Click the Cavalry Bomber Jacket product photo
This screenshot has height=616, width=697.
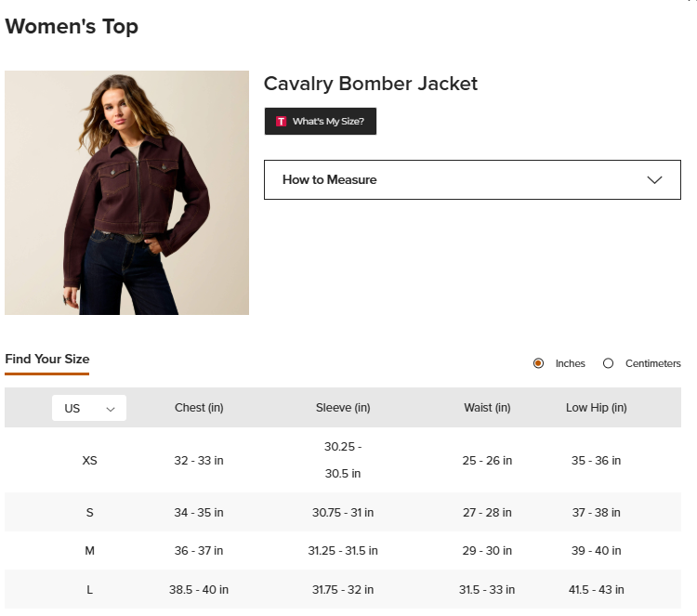pyautogui.click(x=126, y=193)
